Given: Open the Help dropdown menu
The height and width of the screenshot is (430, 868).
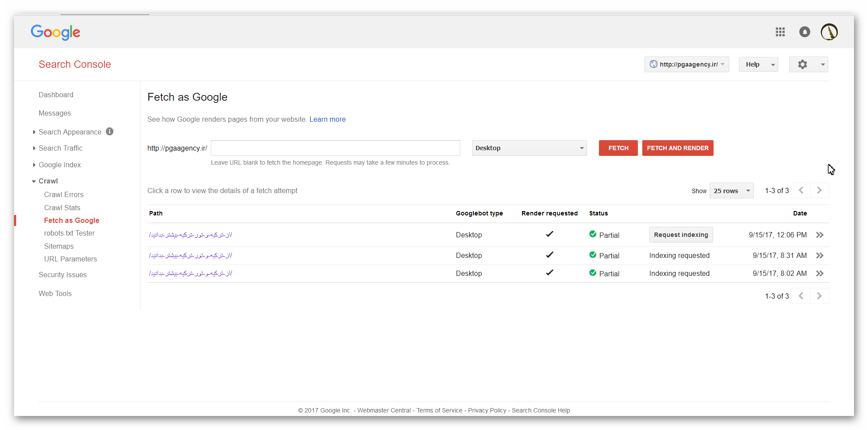Looking at the screenshot, I should click(759, 64).
